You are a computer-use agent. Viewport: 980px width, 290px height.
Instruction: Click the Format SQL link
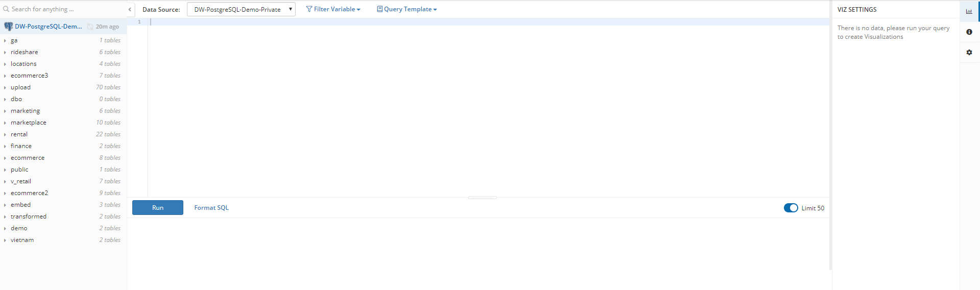point(211,208)
